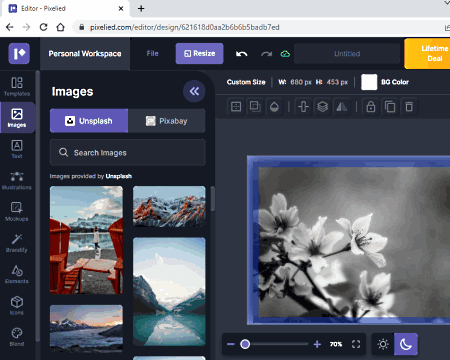
Task: Open a new browser tab
Action: (x=141, y=8)
